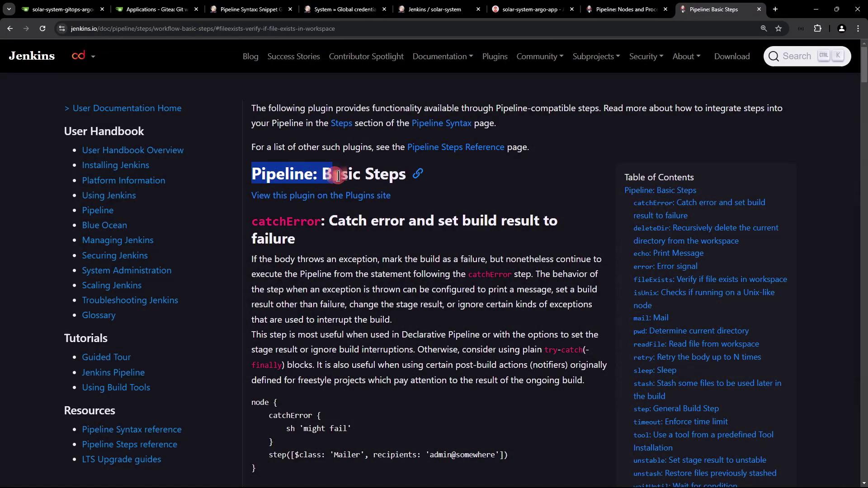Click the search magnifier in Jenkins header

click(x=774, y=56)
